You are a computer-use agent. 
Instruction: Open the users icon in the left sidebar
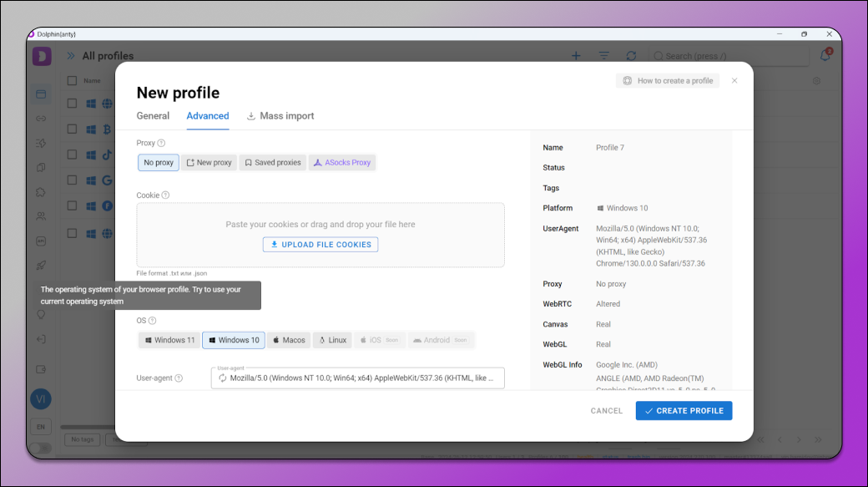41,216
